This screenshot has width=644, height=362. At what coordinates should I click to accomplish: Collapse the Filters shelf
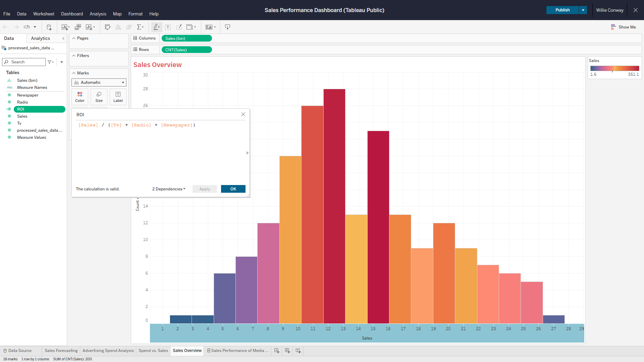tap(74, 56)
